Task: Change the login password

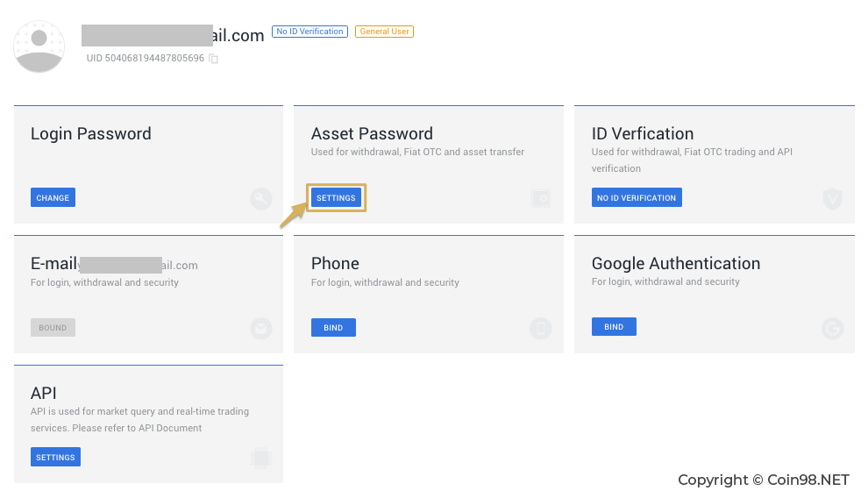Action: [53, 197]
